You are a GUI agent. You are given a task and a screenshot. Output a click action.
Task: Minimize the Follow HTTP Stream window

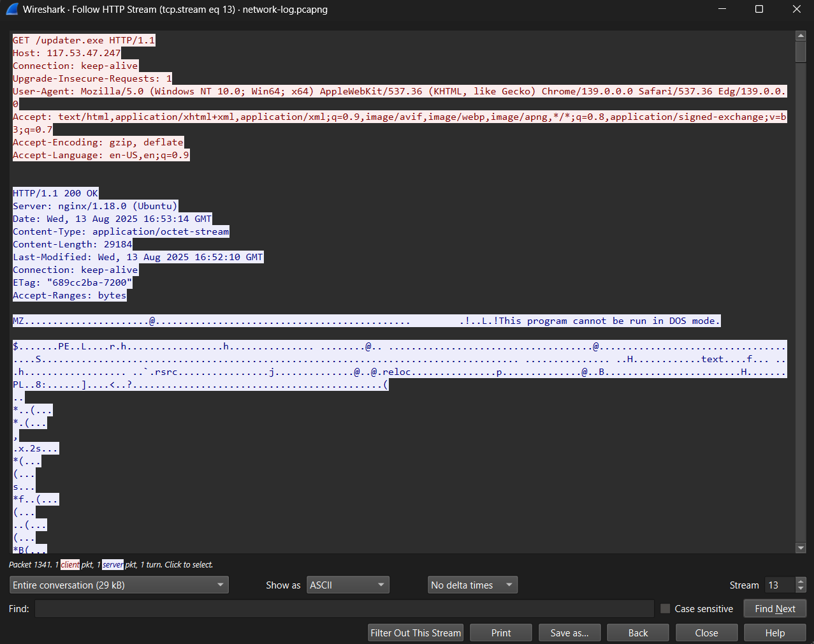[722, 9]
